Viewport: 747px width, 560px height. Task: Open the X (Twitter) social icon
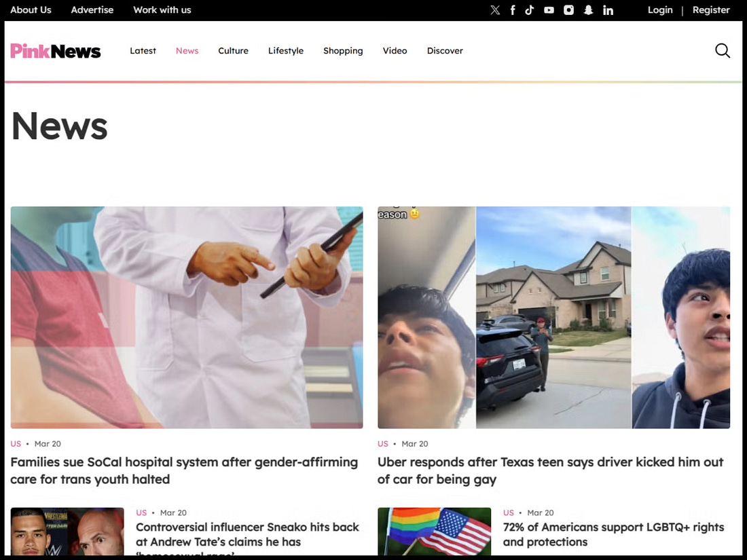[495, 10]
